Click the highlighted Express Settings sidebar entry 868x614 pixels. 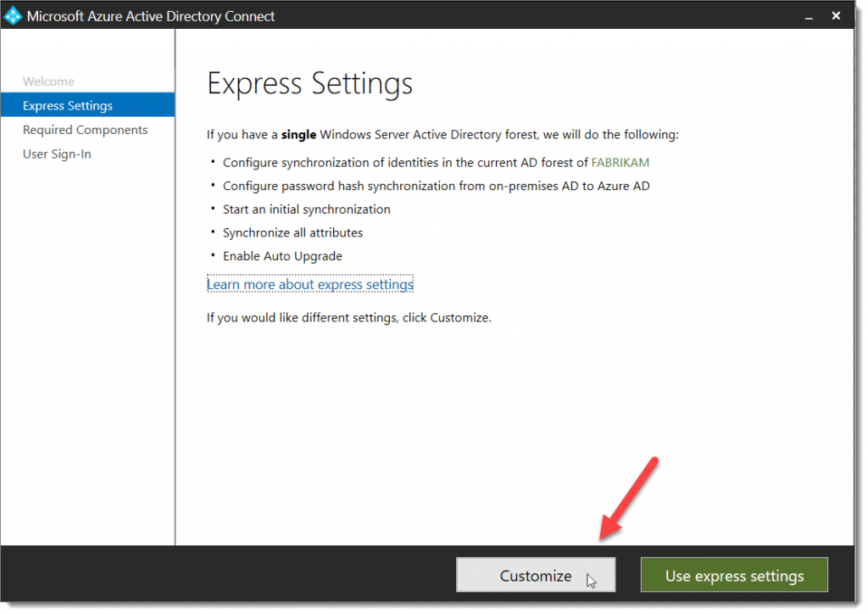pyautogui.click(x=69, y=105)
